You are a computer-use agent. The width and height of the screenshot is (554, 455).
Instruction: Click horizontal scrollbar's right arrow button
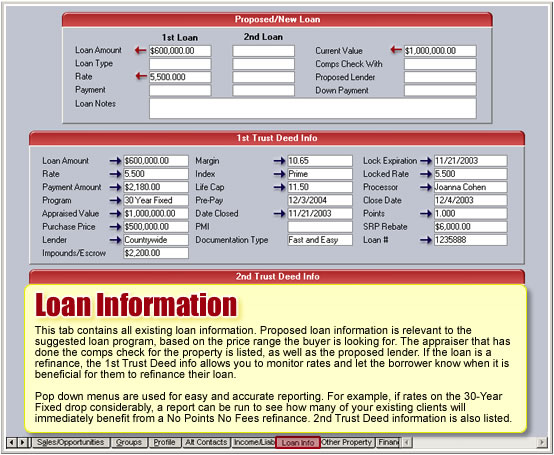541,442
